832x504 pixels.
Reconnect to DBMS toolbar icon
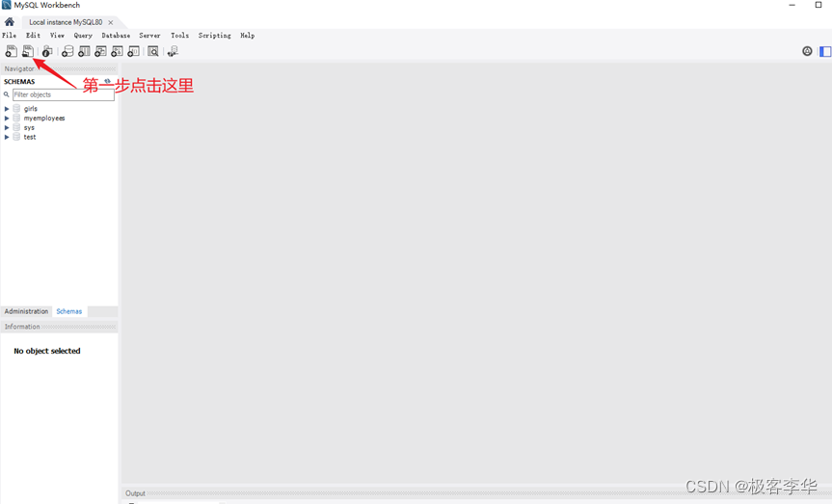pos(173,51)
